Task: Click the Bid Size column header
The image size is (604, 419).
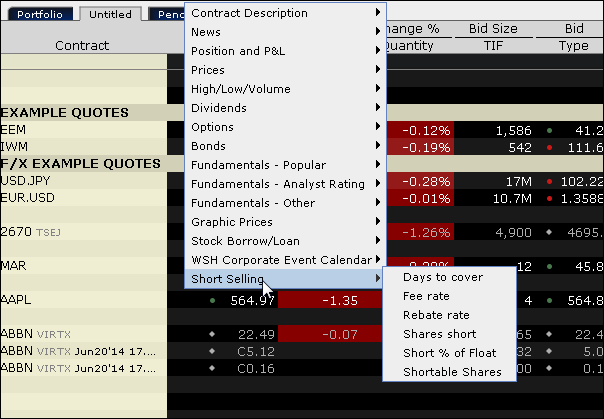Action: (493, 29)
